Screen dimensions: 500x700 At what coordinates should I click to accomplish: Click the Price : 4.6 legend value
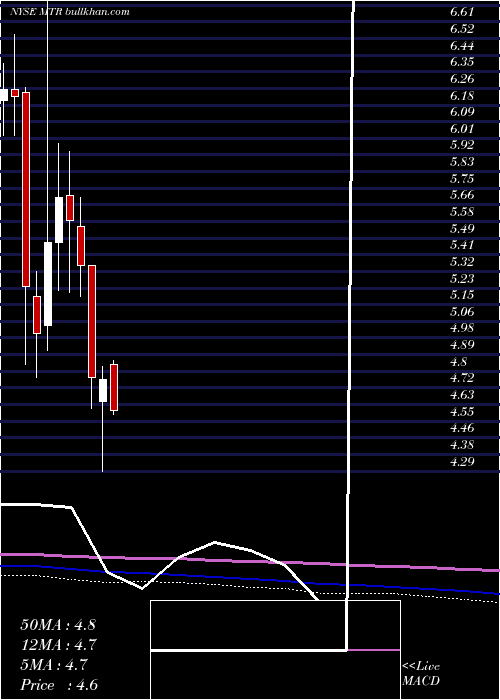pyautogui.click(x=59, y=685)
